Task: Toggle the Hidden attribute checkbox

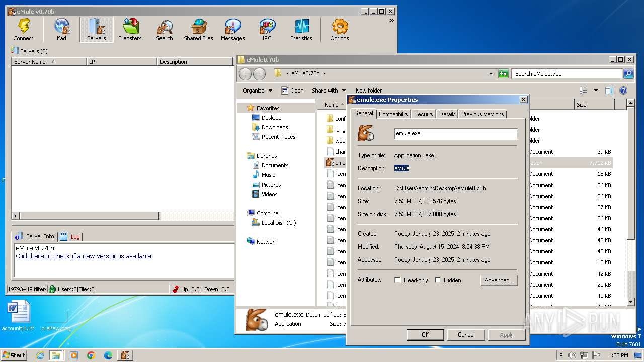Action: tap(438, 280)
